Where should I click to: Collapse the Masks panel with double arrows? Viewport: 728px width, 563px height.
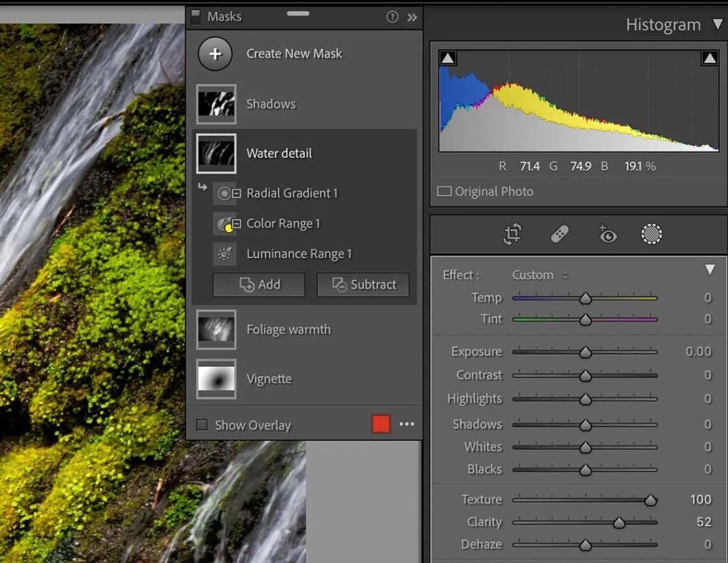(x=412, y=17)
